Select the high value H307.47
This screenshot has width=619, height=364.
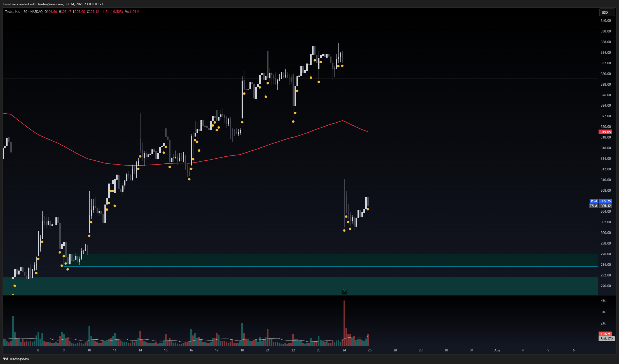click(x=65, y=12)
